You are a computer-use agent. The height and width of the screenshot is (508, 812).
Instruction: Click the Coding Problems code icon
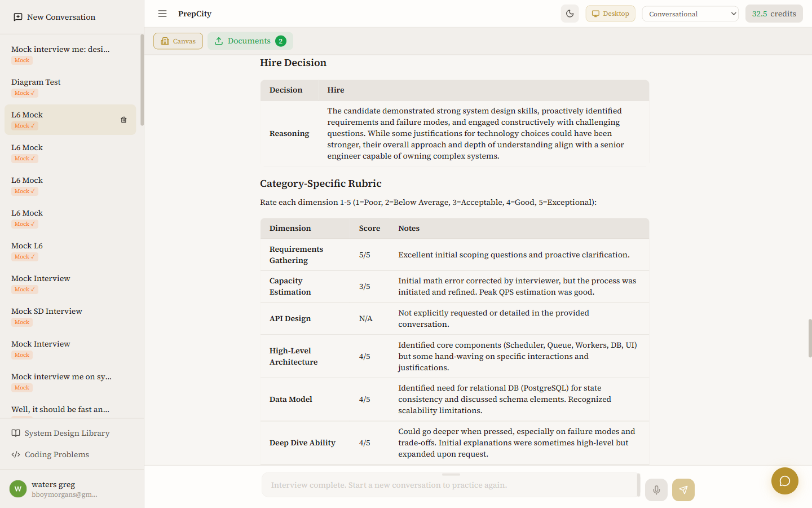tap(16, 454)
